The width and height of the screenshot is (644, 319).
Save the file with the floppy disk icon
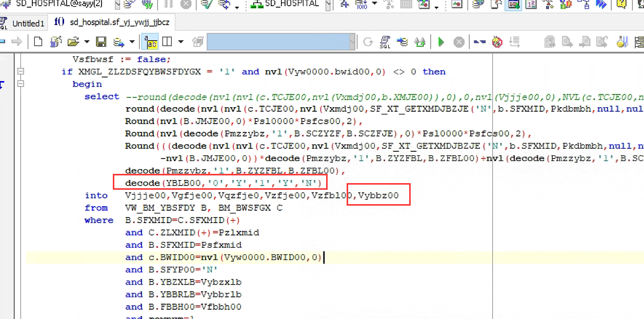click(x=102, y=42)
